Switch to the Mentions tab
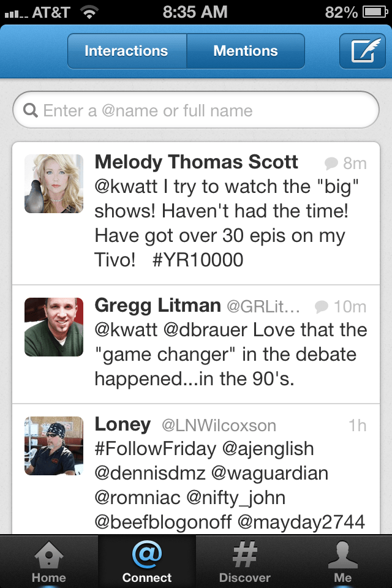Screen dimensions: 392x588 (x=244, y=51)
